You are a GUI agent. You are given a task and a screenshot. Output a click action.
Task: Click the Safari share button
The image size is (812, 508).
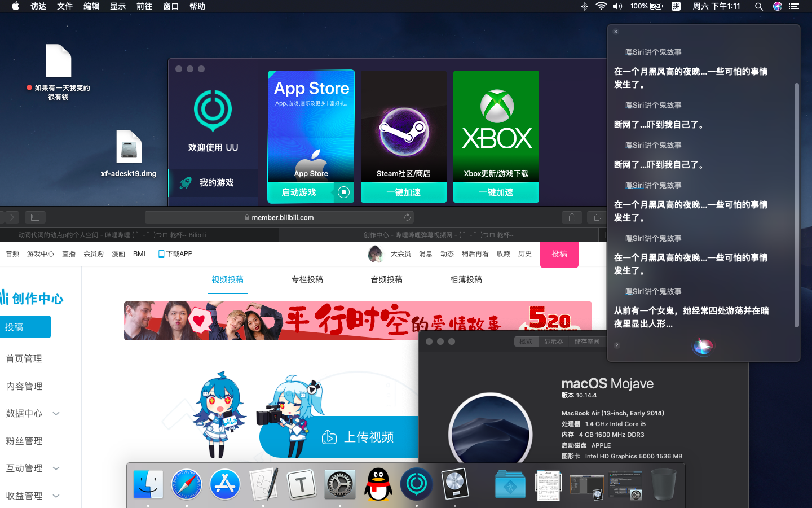[x=572, y=217]
